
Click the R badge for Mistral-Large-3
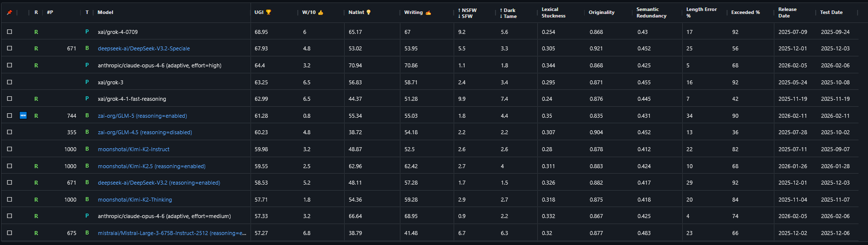point(36,233)
